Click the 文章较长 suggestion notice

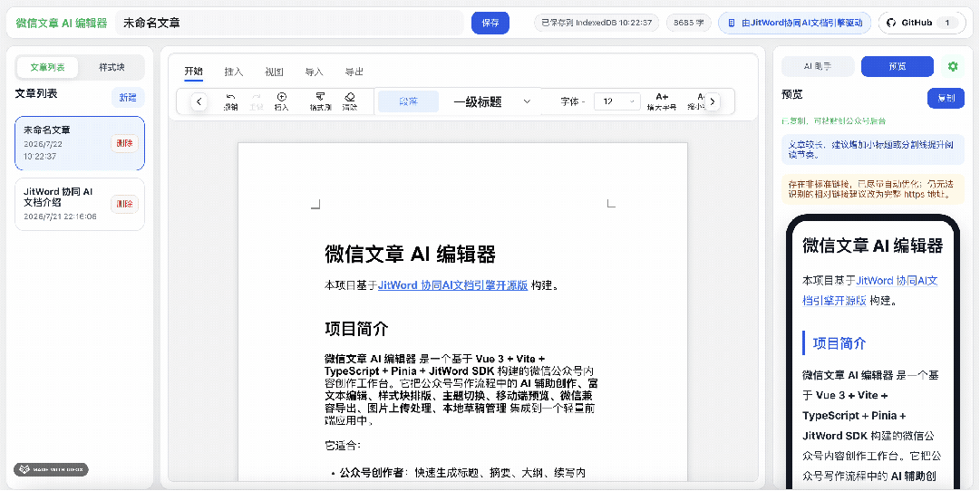pyautogui.click(x=873, y=149)
